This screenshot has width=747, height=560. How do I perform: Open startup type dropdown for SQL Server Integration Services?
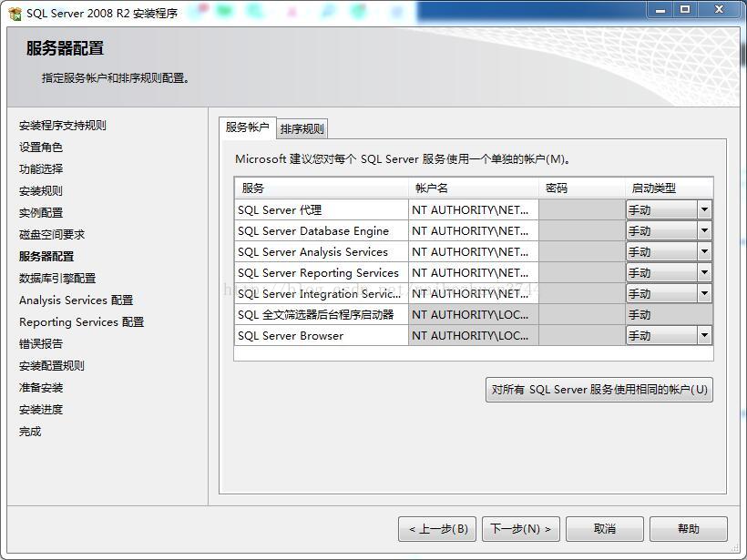coord(704,293)
